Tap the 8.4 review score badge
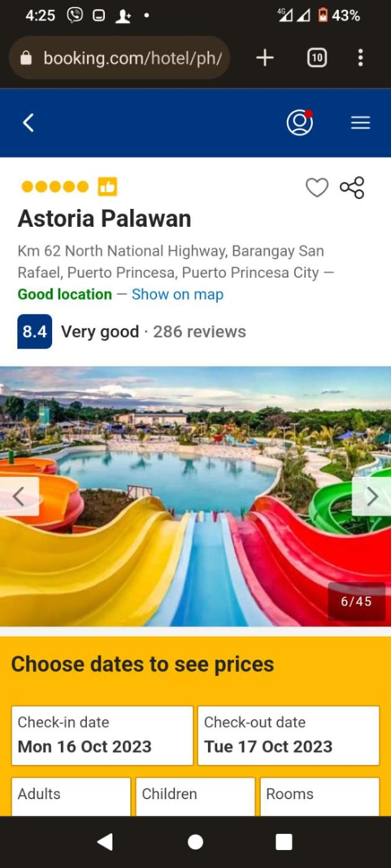 35,332
